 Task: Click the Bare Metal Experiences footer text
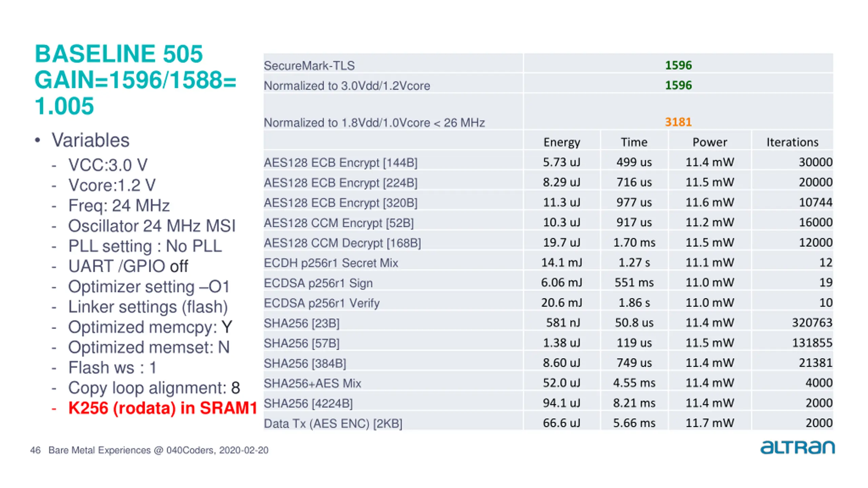(158, 450)
